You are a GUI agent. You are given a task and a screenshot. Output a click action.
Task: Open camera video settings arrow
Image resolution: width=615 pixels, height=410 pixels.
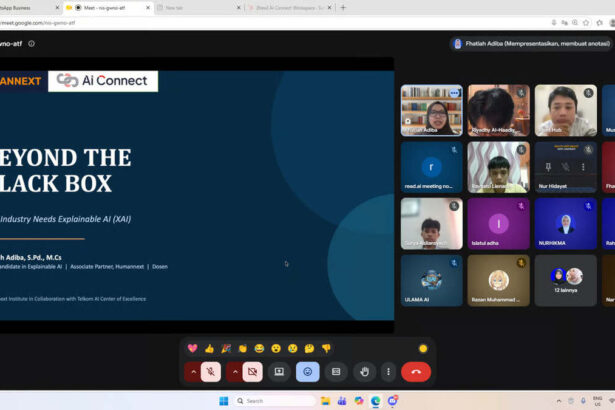[235, 372]
